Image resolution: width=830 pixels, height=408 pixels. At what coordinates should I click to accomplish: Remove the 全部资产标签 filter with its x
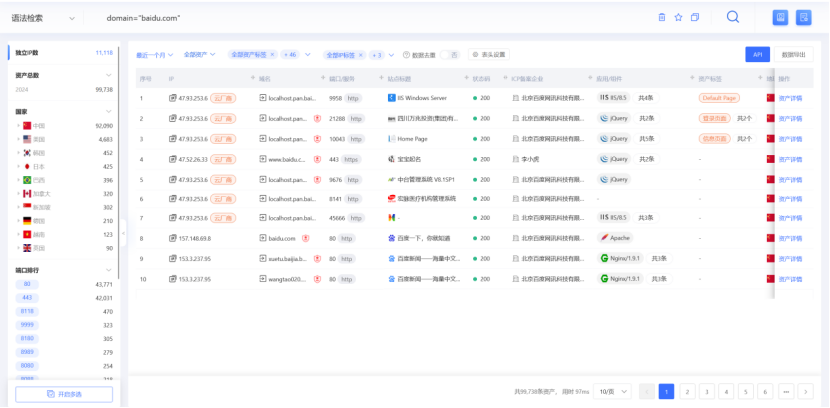tap(272, 55)
